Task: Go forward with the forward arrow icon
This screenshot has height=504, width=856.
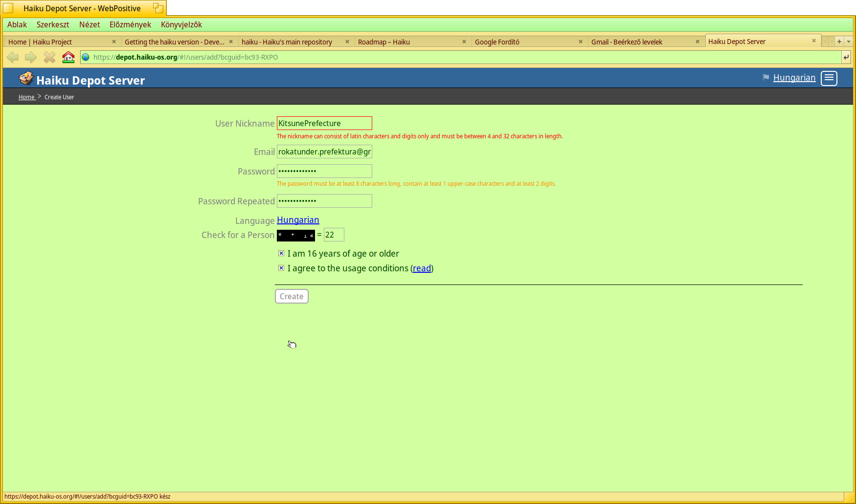Action: tap(31, 58)
